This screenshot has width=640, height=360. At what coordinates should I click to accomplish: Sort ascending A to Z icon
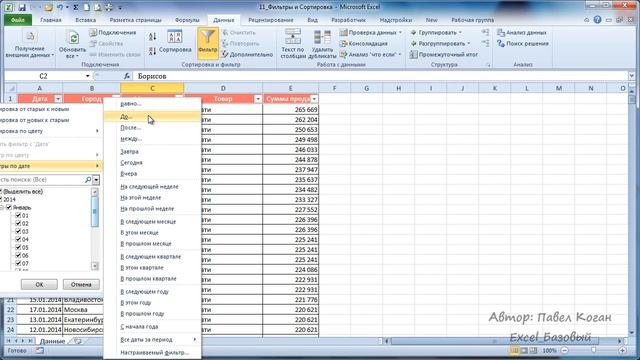click(x=153, y=37)
